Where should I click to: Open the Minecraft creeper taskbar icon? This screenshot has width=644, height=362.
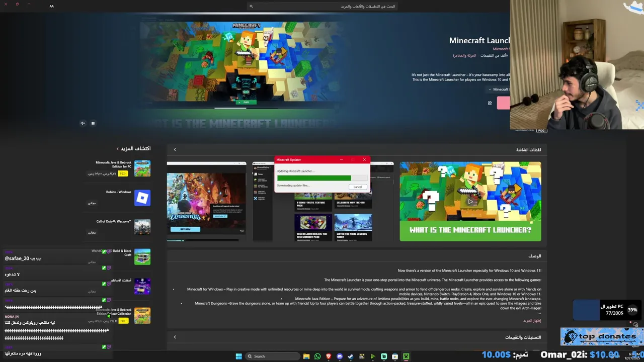tap(406, 356)
